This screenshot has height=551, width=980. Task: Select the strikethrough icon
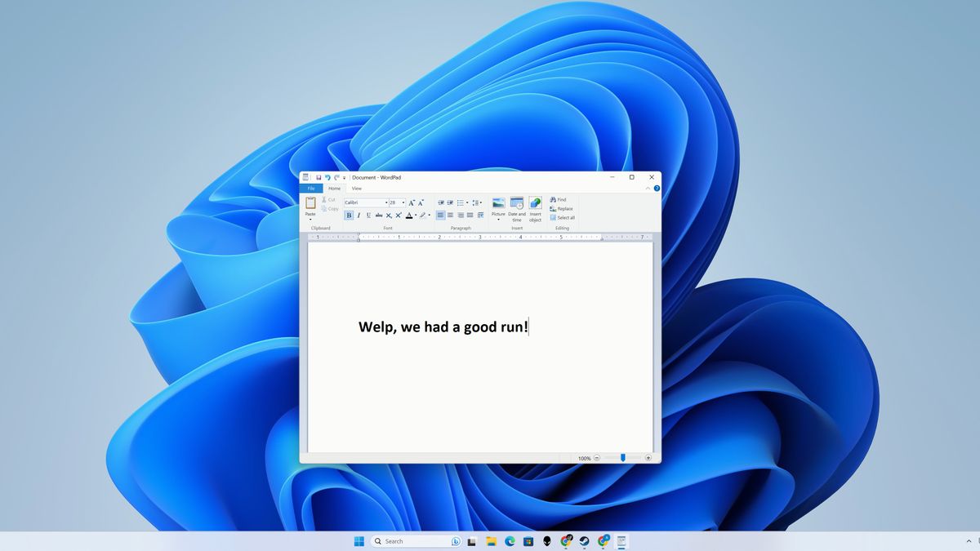[x=377, y=215]
